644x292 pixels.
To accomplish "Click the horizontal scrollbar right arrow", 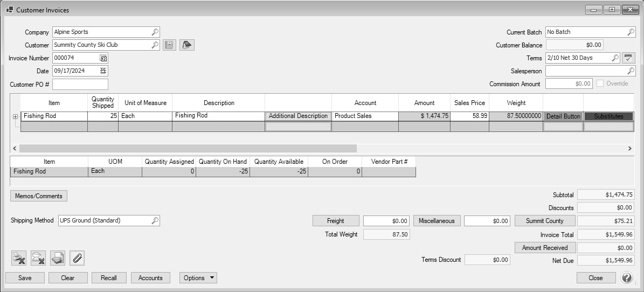I will pos(629,148).
